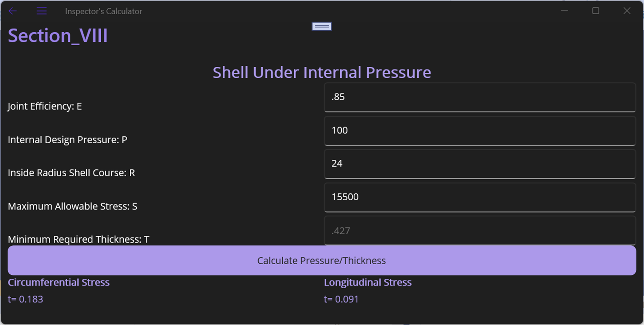Click the Shell Under Internal Pressure heading
This screenshot has width=644, height=325.
[x=321, y=72]
